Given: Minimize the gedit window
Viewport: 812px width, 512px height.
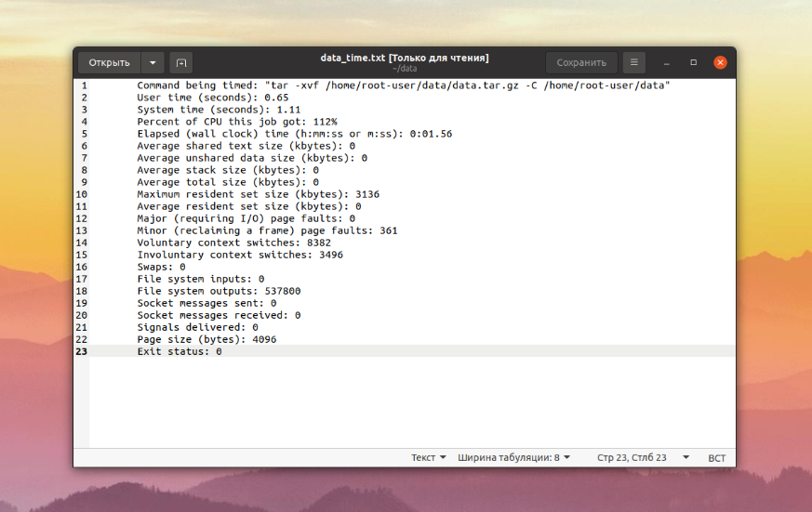Looking at the screenshot, I should [667, 62].
